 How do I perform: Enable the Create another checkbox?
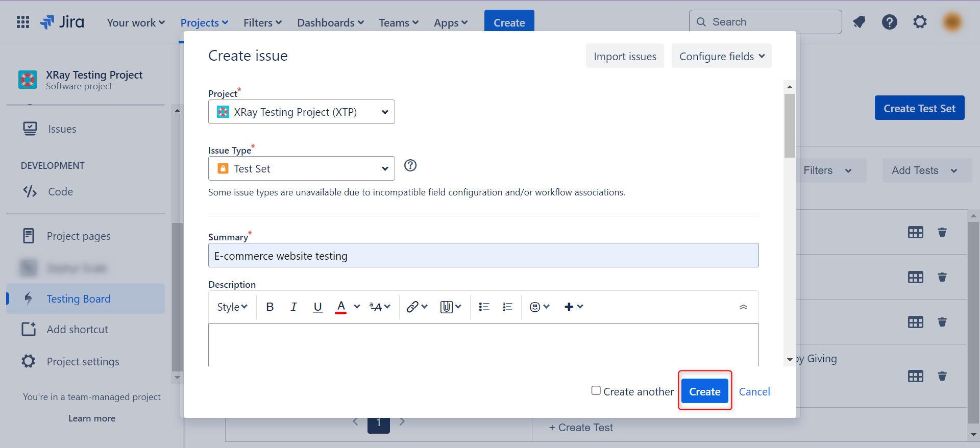tap(596, 391)
